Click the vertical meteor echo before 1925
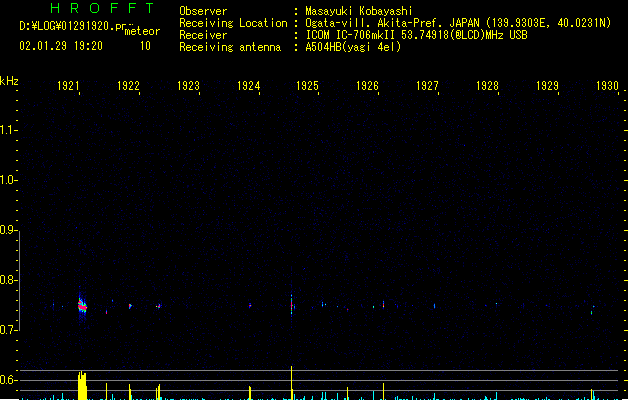Screen dimensions: 629x400 tap(292, 306)
